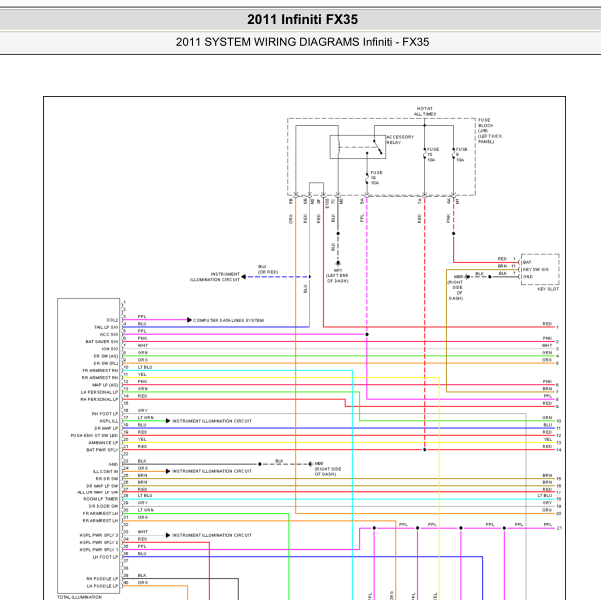The width and height of the screenshot is (601, 600).
Task: Click the 'AMBIANCE LP' pin label
Action: (x=103, y=443)
